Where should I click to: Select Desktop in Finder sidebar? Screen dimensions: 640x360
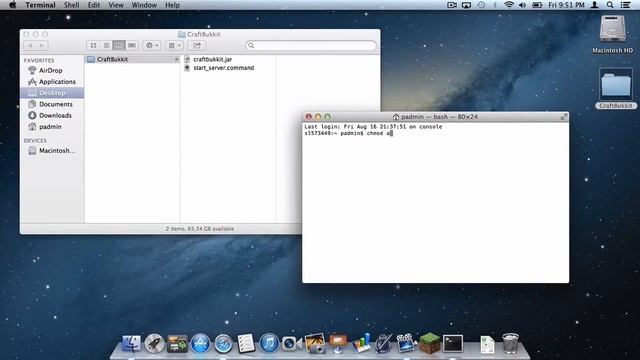pyautogui.click(x=52, y=93)
